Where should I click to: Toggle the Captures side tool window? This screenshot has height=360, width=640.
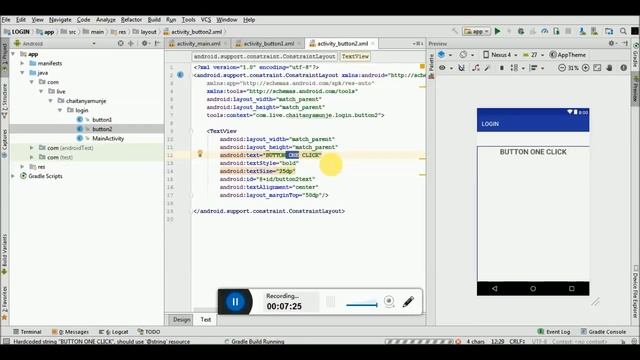pyautogui.click(x=4, y=144)
